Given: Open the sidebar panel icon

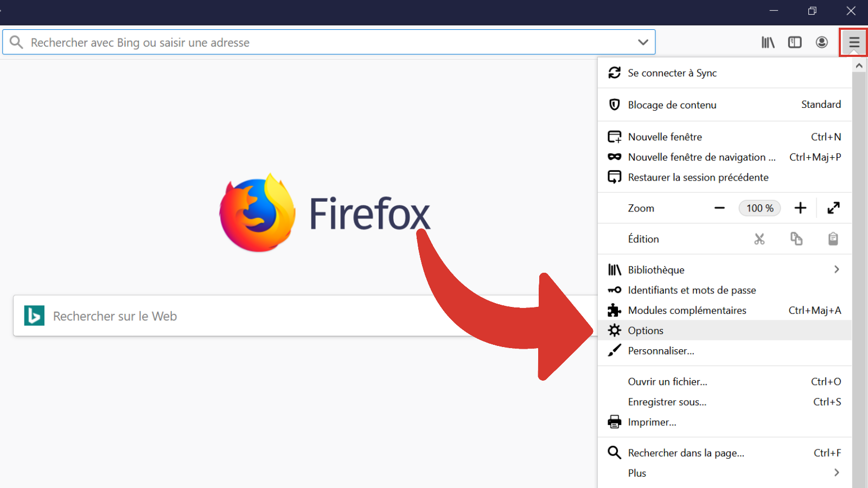Looking at the screenshot, I should [795, 42].
